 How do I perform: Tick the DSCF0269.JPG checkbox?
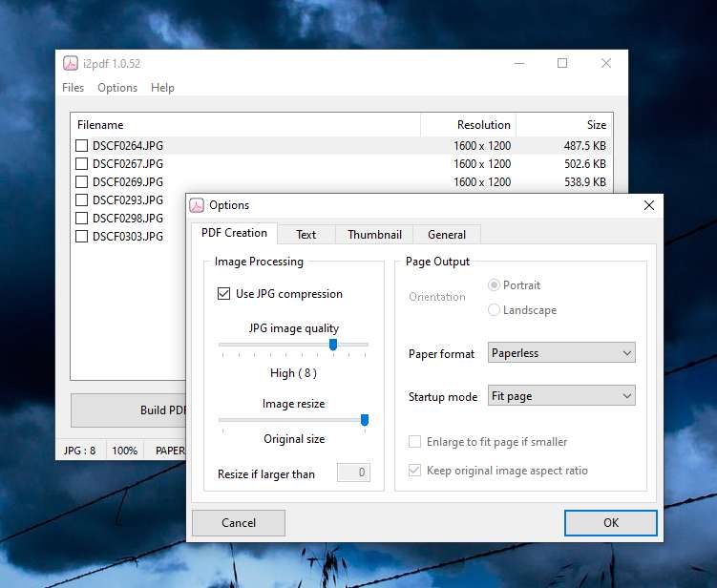[81, 182]
